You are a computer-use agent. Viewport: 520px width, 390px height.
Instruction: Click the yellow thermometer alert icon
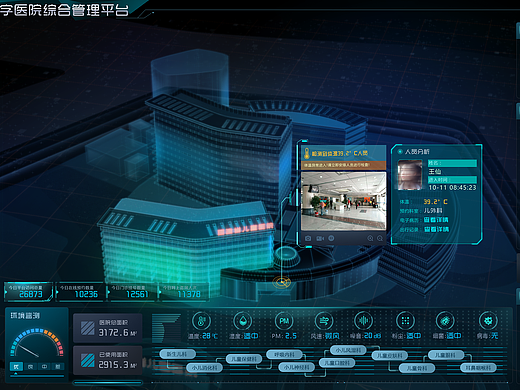307,153
